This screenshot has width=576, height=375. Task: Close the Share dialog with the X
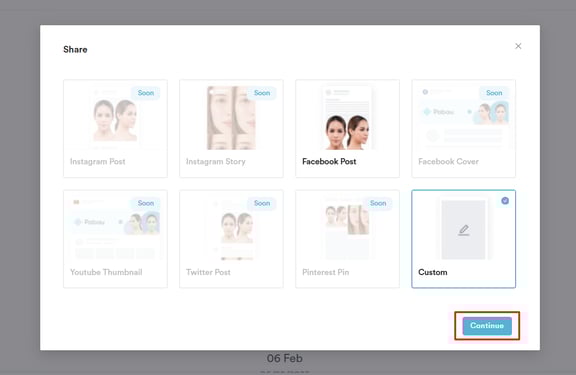pos(518,46)
